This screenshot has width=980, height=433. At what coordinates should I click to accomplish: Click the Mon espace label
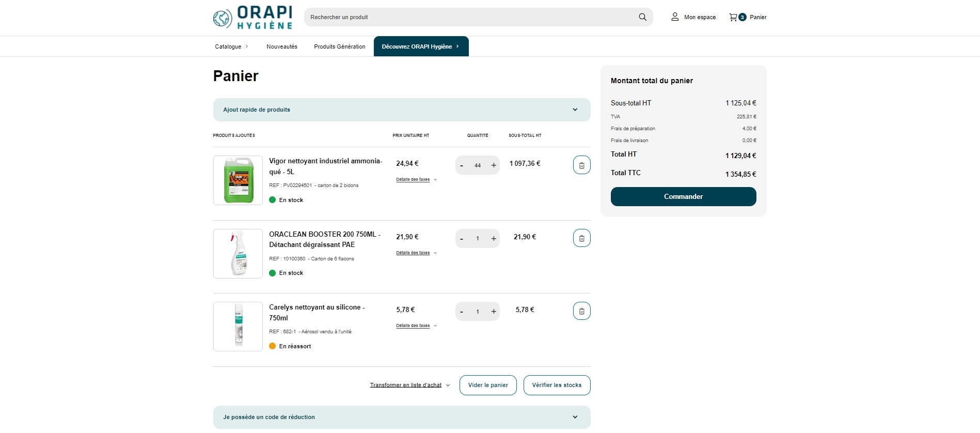(x=700, y=17)
